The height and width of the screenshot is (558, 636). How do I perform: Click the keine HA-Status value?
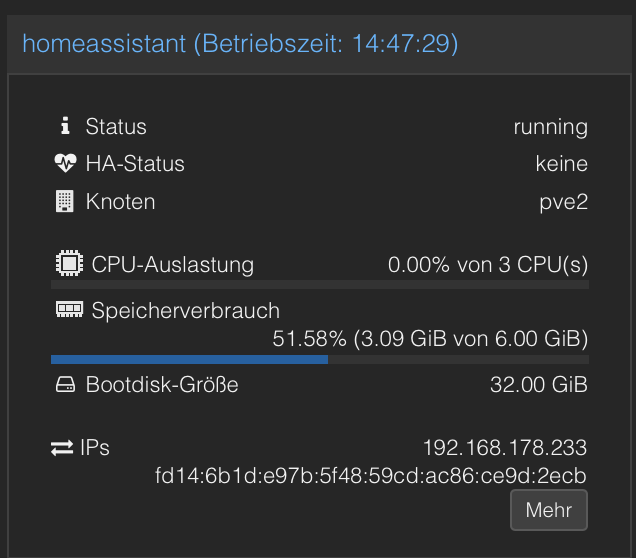[x=562, y=164]
